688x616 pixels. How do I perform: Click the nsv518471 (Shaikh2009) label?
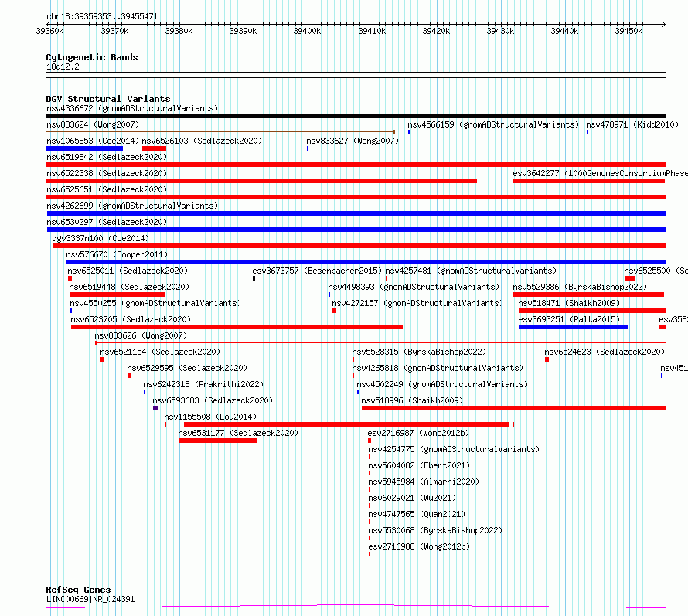[x=569, y=303]
